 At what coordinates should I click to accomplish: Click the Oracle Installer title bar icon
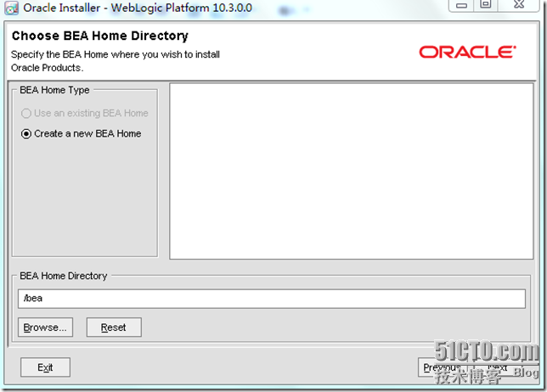coord(12,8)
